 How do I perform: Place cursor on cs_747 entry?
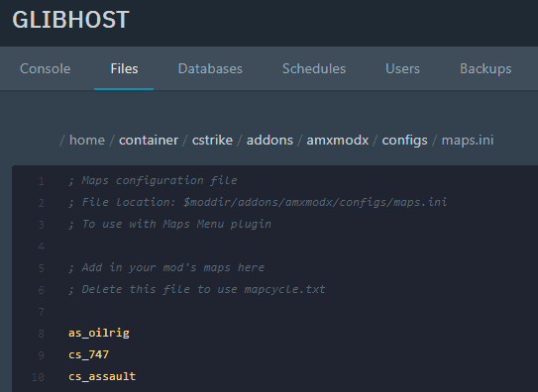[x=88, y=354]
